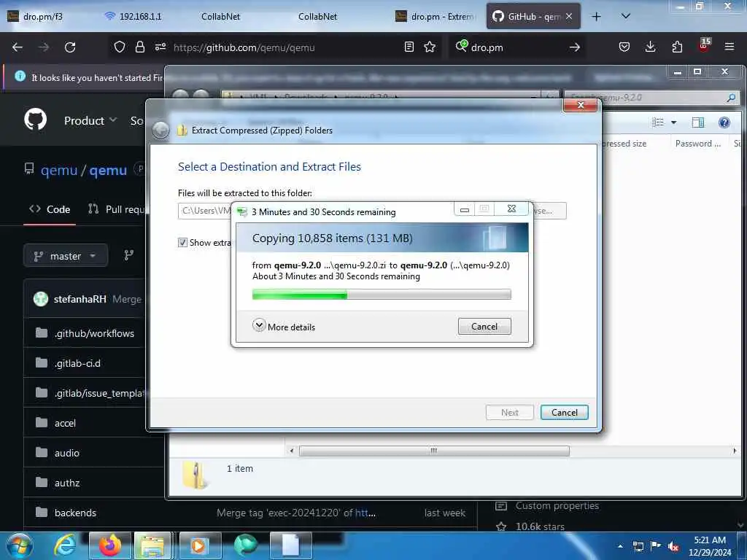Click the copy progress bar
The image size is (747, 560).
[x=382, y=295]
